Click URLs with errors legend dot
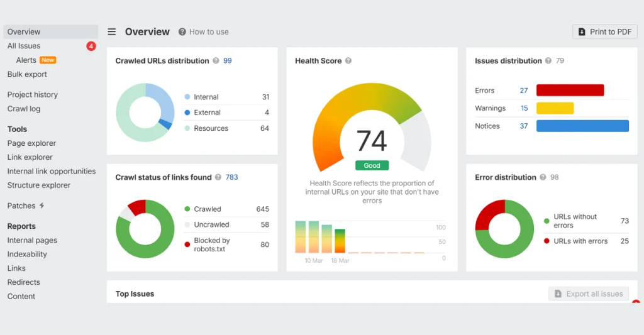 pyautogui.click(x=547, y=241)
